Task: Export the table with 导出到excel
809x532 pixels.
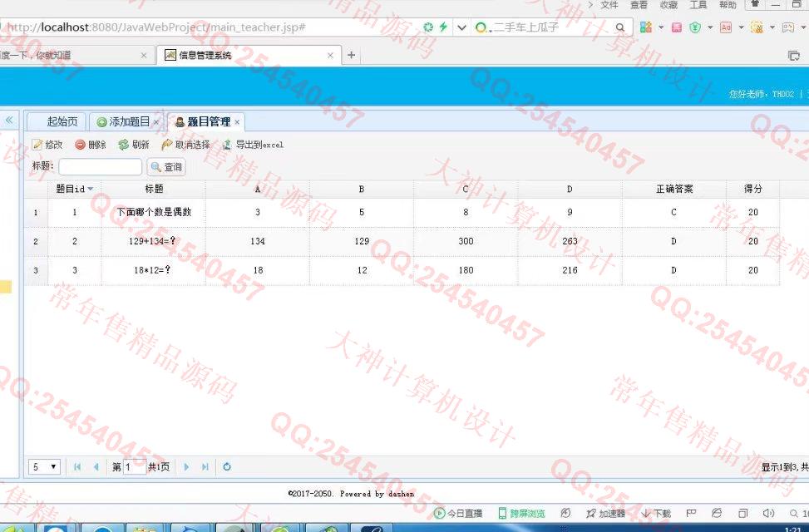Action: 253,145
